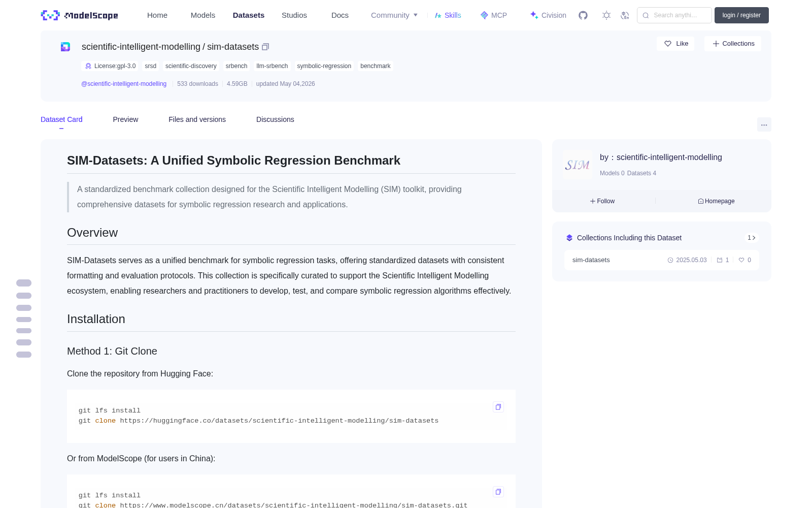Click the login / register button
Screen dimensions: 812x508
coord(741,15)
